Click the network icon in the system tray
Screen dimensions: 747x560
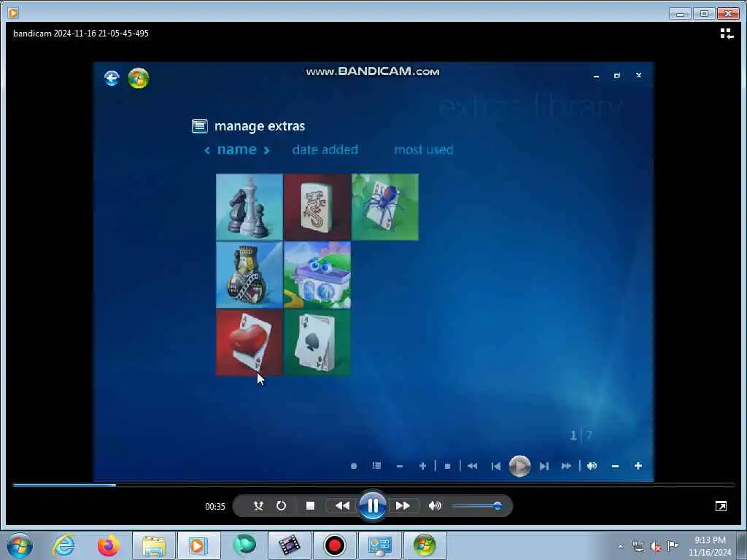coord(638,547)
